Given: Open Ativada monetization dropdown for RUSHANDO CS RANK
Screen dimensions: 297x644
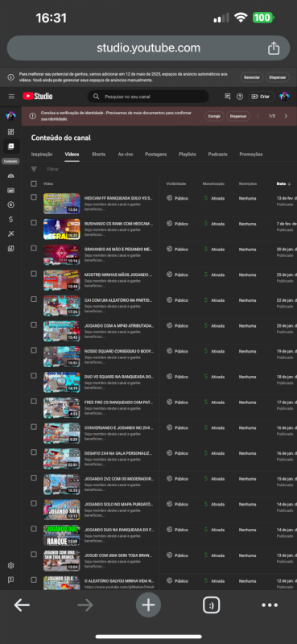Looking at the screenshot, I should point(214,224).
